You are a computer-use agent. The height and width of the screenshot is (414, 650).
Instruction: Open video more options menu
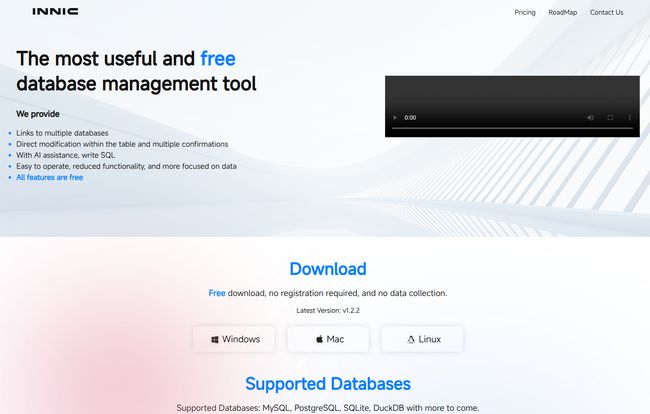(x=629, y=118)
